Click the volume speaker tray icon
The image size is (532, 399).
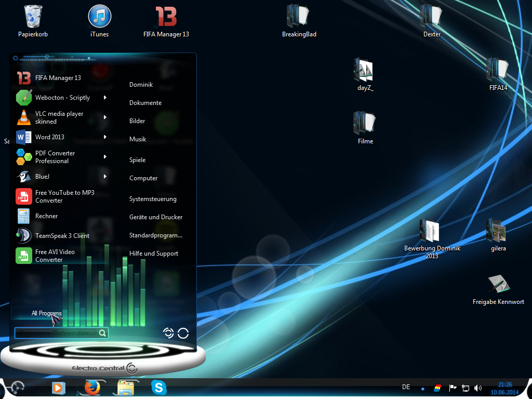click(478, 388)
